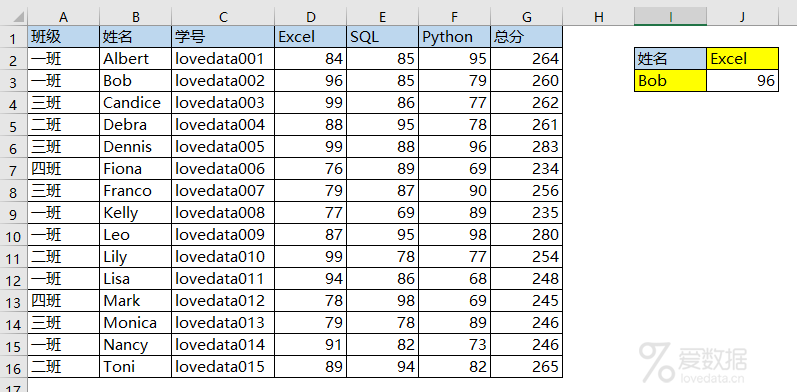Viewport: 797px width, 392px height.
Task: Click the 265 total score cell
Action: point(527,367)
